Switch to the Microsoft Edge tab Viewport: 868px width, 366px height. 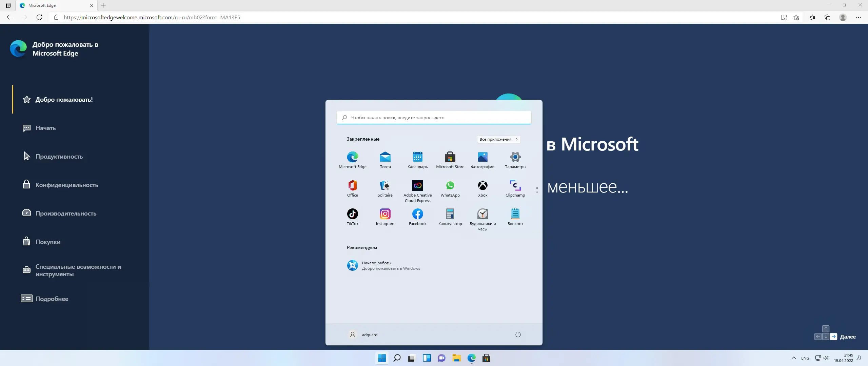[x=51, y=5]
